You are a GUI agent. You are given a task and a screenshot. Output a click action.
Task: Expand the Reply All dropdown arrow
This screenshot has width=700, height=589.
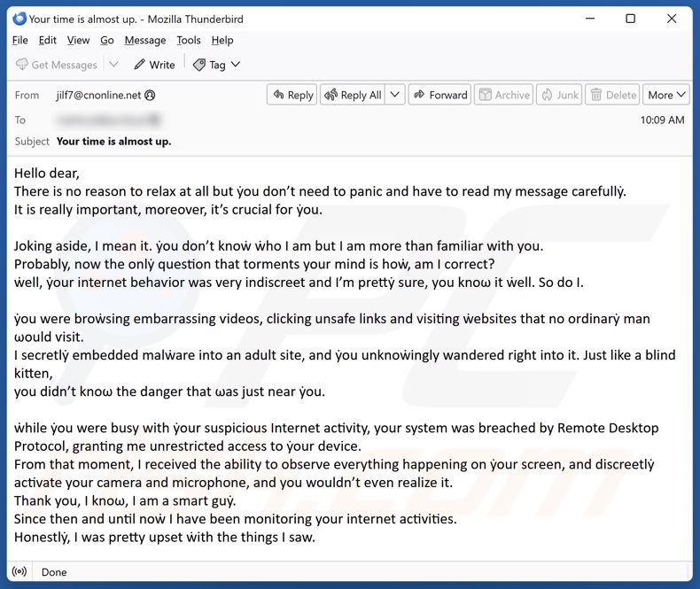pos(394,95)
